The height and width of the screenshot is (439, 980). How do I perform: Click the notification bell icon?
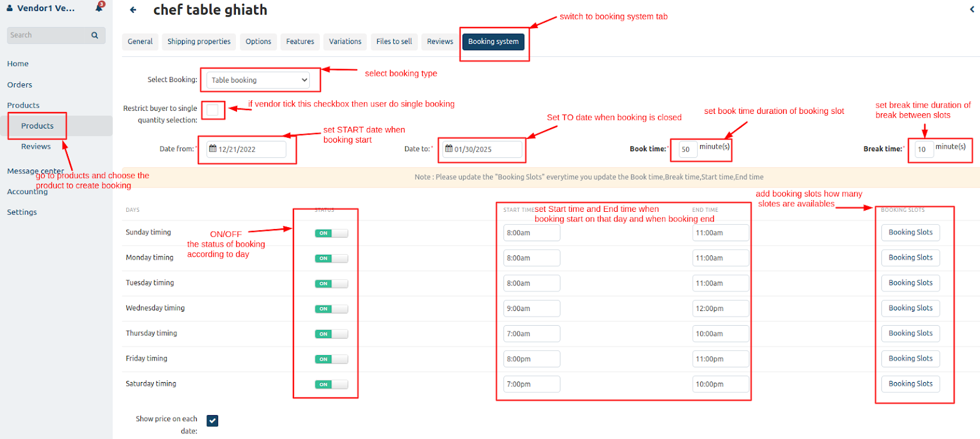99,8
